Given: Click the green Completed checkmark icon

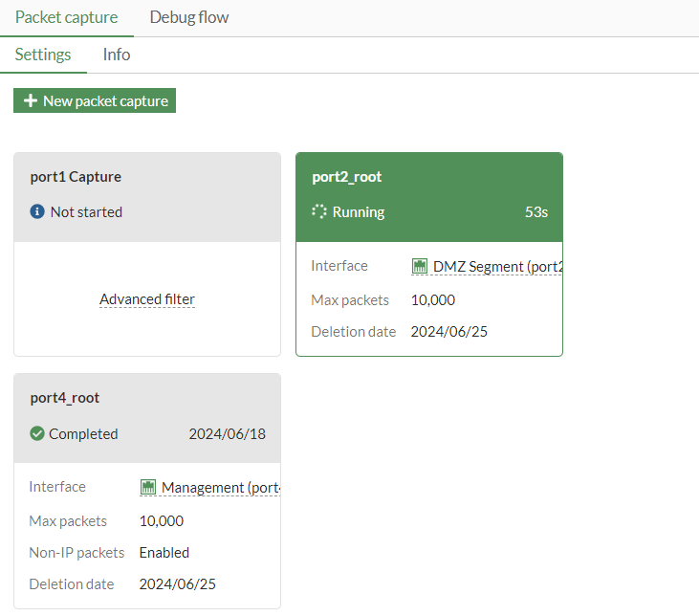Looking at the screenshot, I should 37,434.
